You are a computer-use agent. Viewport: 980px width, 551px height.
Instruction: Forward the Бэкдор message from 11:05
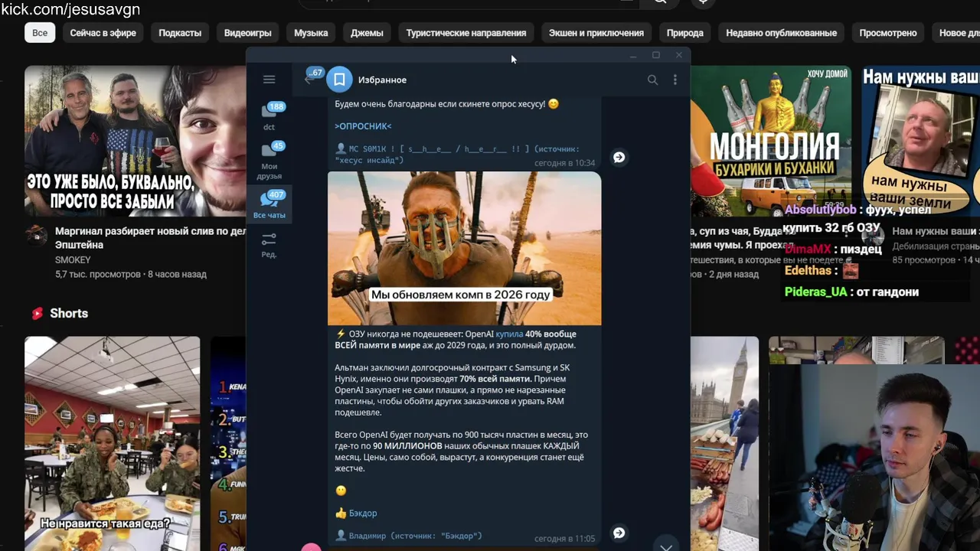coord(619,533)
